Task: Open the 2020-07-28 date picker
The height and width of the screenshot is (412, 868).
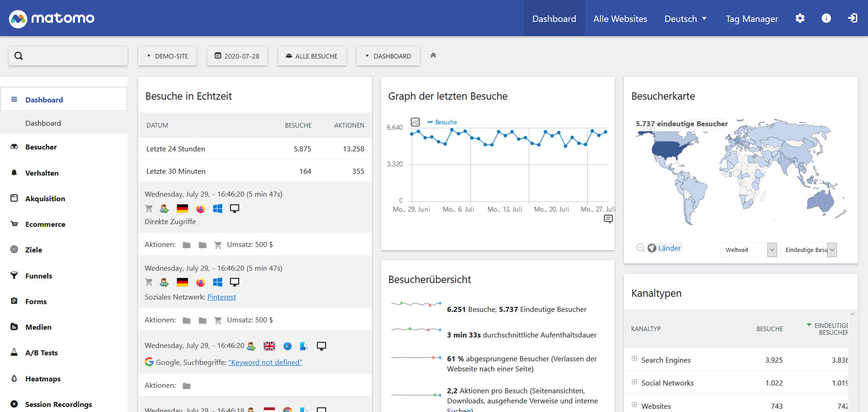Action: click(237, 56)
